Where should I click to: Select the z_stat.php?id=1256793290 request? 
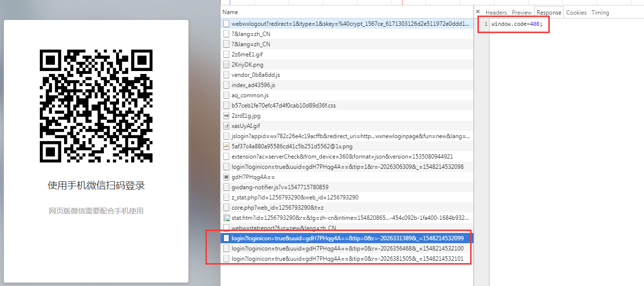[347, 197]
